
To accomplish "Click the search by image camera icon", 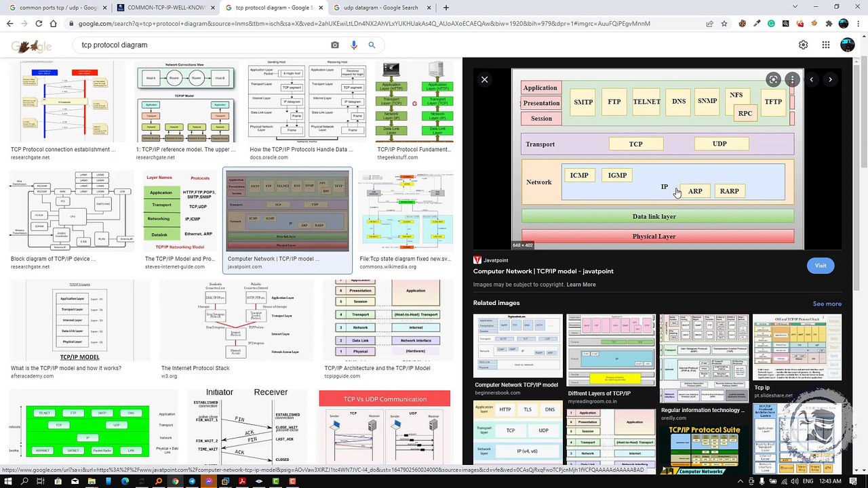I will click(335, 45).
